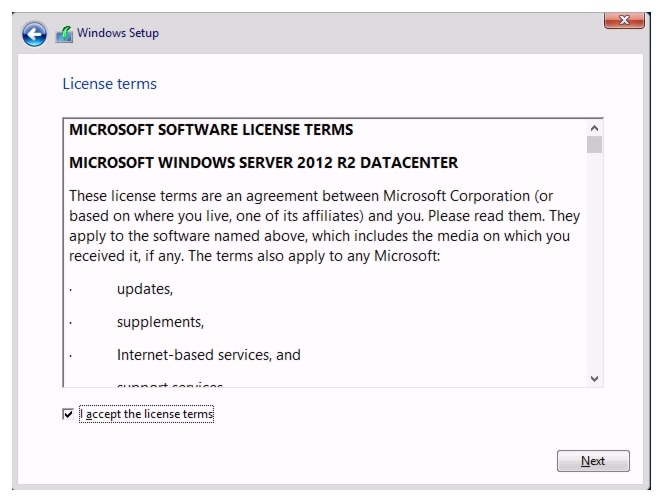Click the line starting "based on where you live"
This screenshot has height=503, width=664.
pyautogui.click(x=324, y=216)
